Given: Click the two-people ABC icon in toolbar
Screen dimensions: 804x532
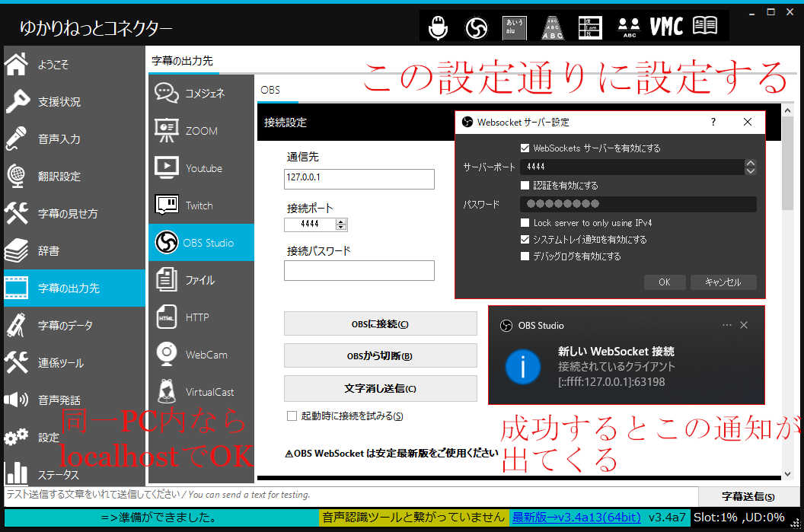Looking at the screenshot, I should pos(629,27).
